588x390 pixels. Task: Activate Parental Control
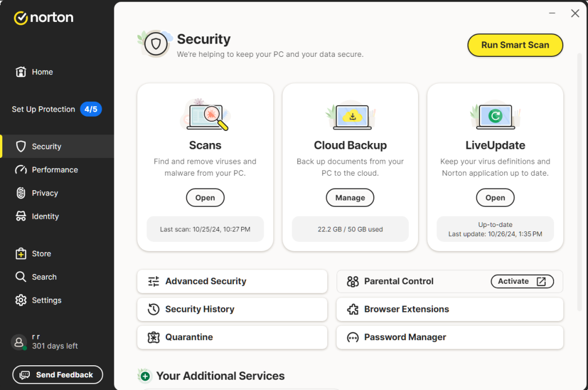point(521,281)
